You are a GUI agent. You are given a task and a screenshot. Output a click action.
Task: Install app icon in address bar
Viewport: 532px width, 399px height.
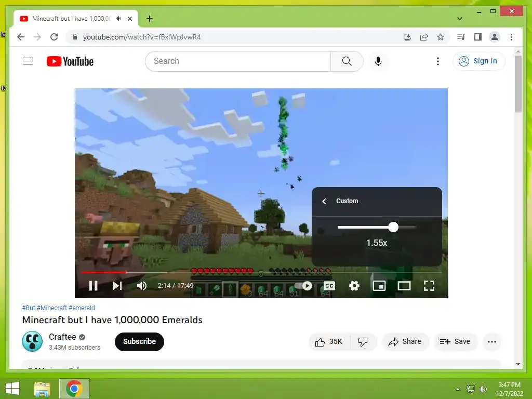point(407,37)
